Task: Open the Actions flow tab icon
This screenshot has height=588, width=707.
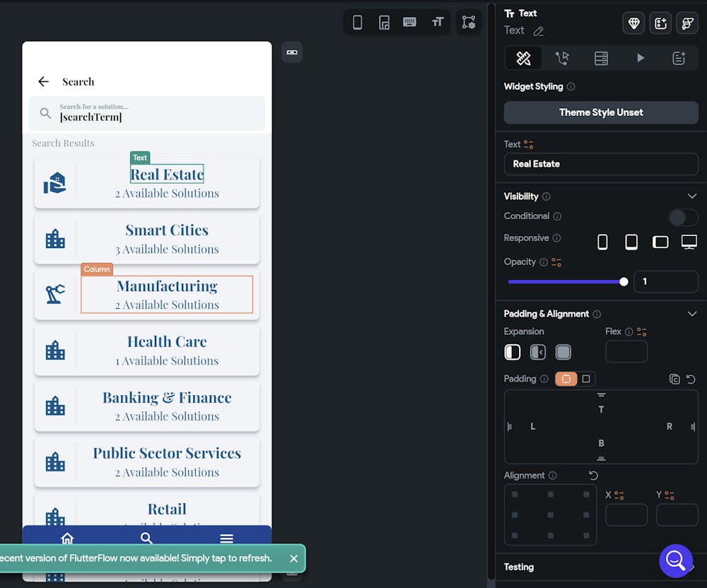Action: pyautogui.click(x=562, y=58)
